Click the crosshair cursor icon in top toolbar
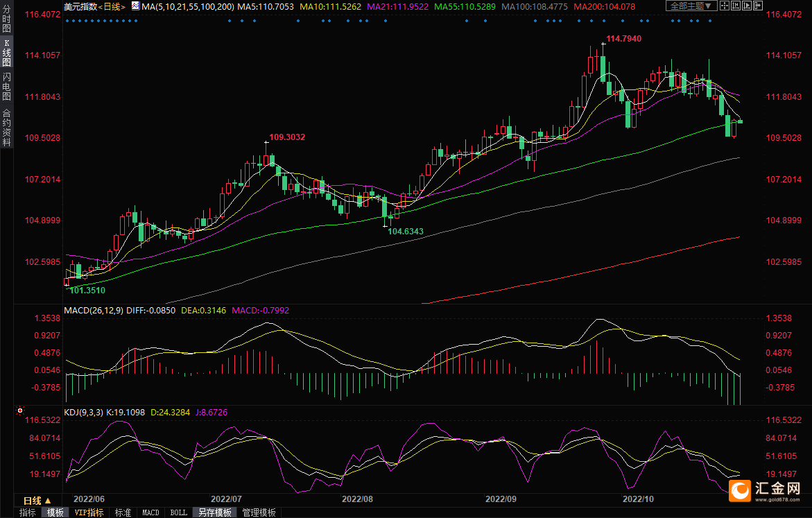The image size is (812, 518). (x=725, y=6)
